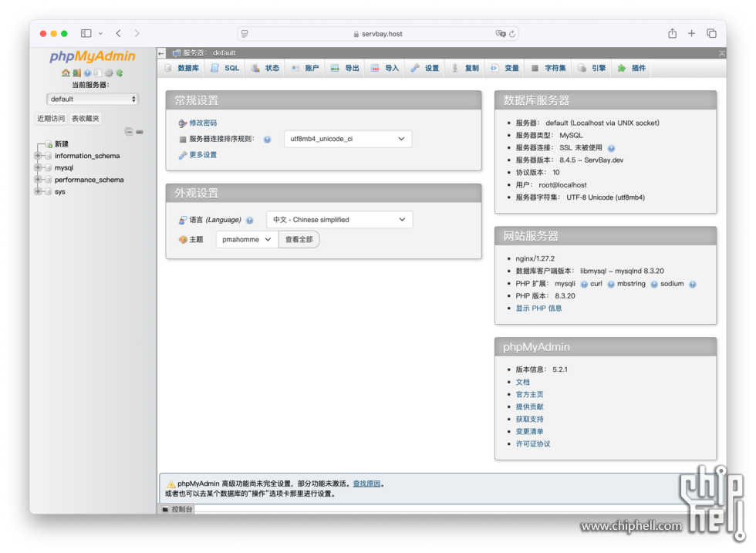The height and width of the screenshot is (553, 756).
Task: Click the Safari share icon
Action: (673, 33)
